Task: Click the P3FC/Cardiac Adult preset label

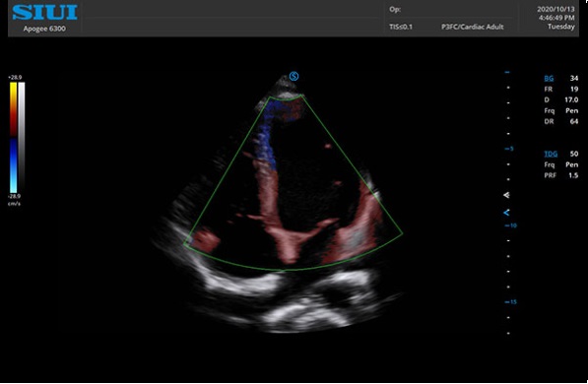Action: coord(472,27)
